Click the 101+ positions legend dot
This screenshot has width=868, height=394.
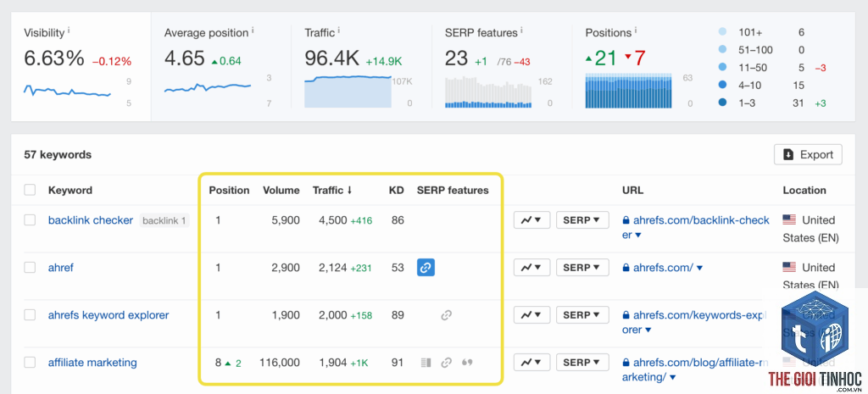click(x=722, y=33)
